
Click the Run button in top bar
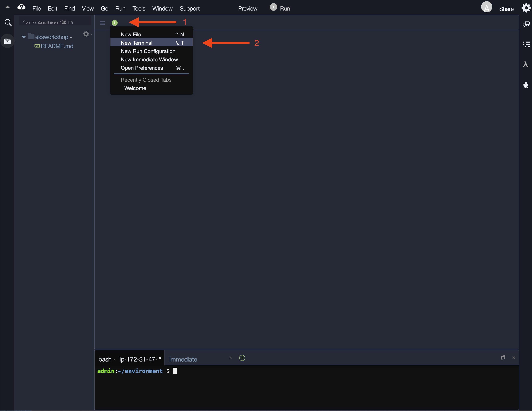[280, 8]
